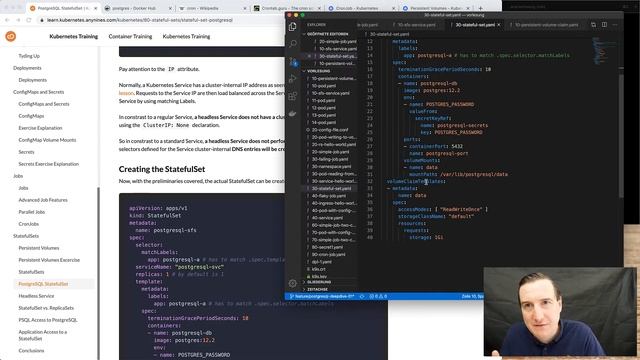Open Persistent Volumes lesson in sidebar

click(39, 248)
